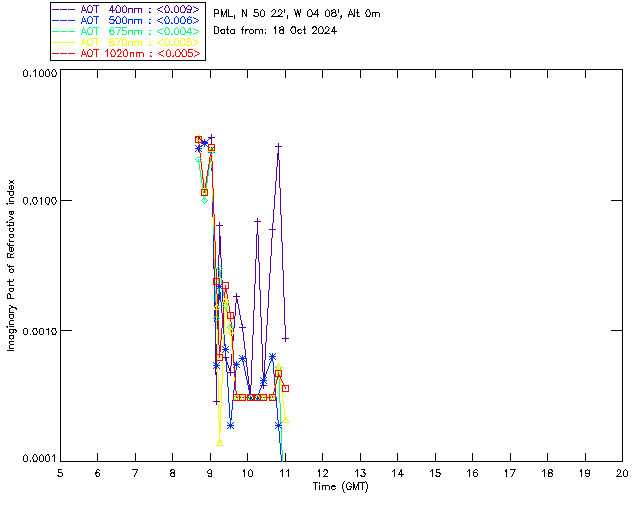Viewport: 640px width, 512px height.
Task: Click the x-axis tick label 9
Action: pyautogui.click(x=210, y=473)
